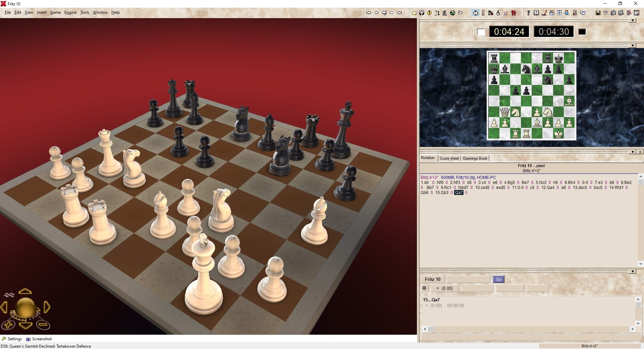Collapse the clock pane with its arrow
The image size is (644, 349).
(633, 20)
